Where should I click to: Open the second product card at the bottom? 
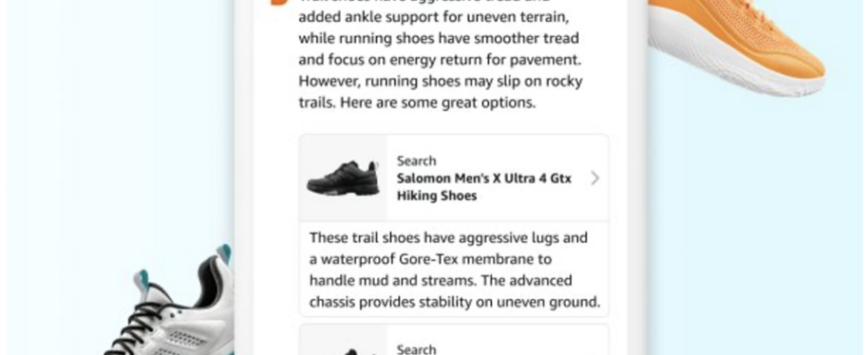click(x=454, y=341)
